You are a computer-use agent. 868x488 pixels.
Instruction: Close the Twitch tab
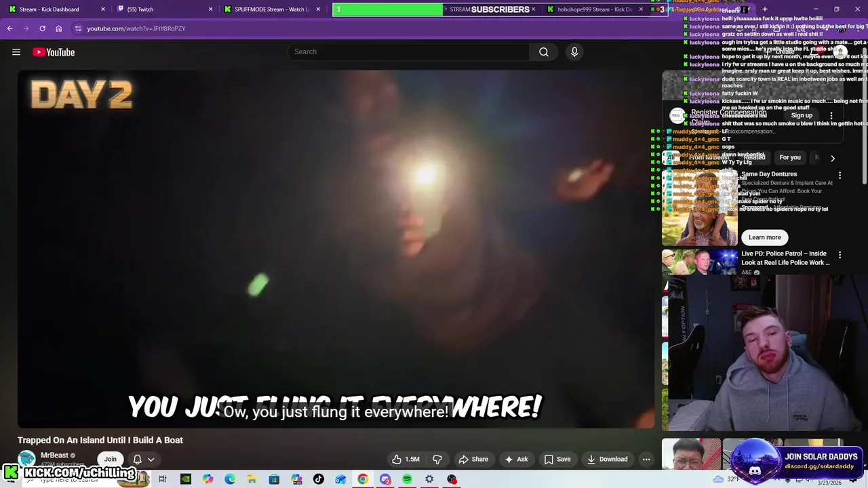pos(210,9)
